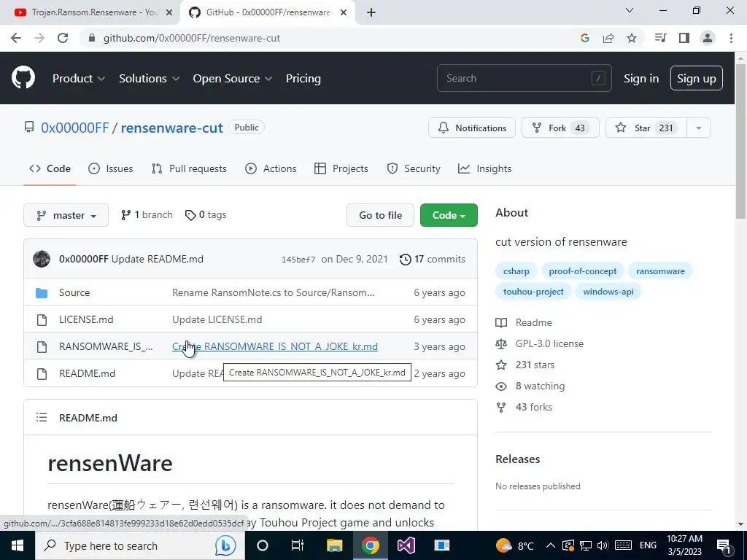Open the 0x00000FF owner link
This screenshot has height=560, width=747.
75,128
